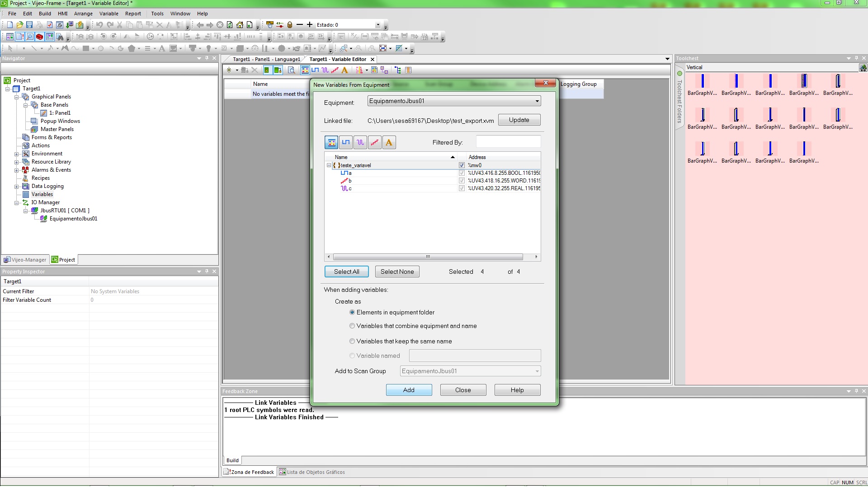The height and width of the screenshot is (487, 868).
Task: Select 'Variables that keep the same name'
Action: pyautogui.click(x=352, y=341)
